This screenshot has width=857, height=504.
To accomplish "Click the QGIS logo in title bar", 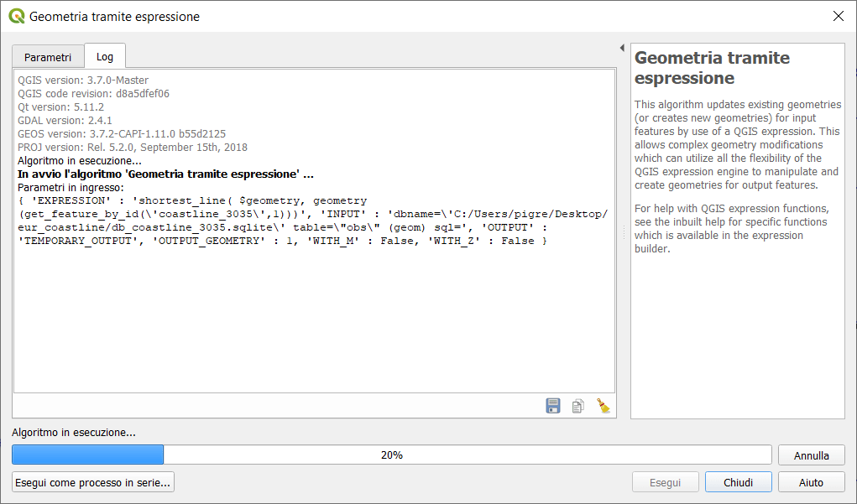I will click(16, 16).
